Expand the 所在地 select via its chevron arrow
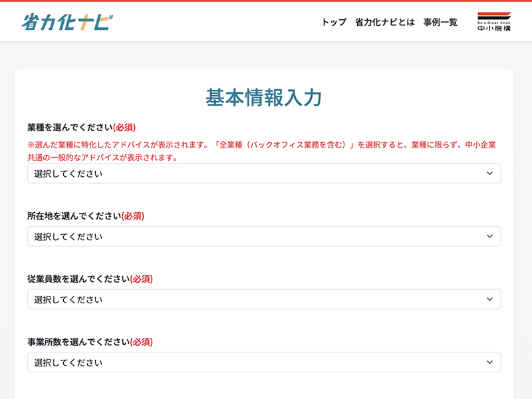 pos(490,236)
